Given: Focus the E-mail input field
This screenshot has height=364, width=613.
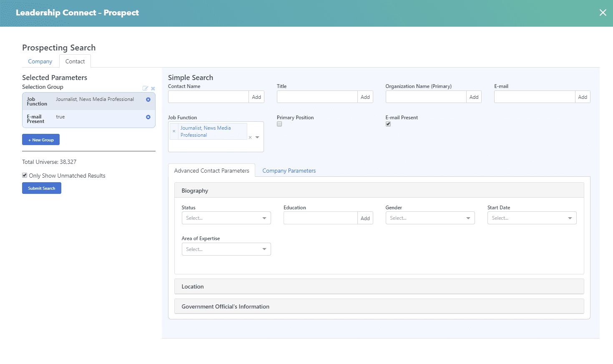Looking at the screenshot, I should click(x=535, y=97).
